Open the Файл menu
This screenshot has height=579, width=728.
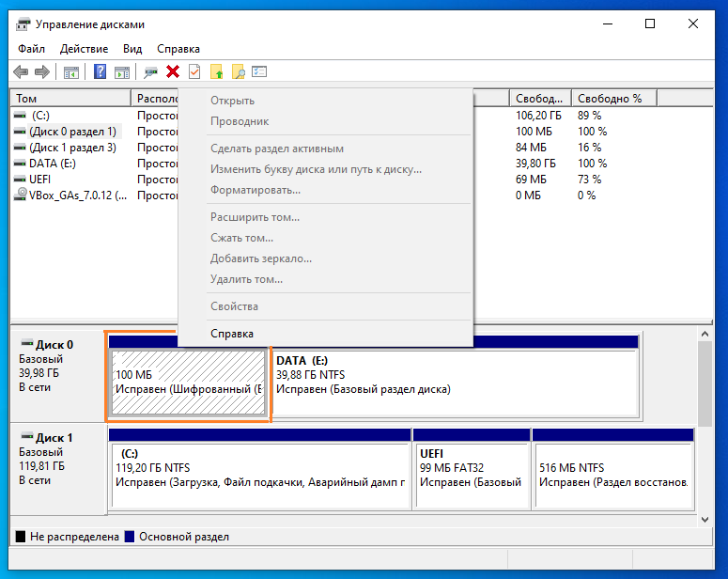pyautogui.click(x=31, y=49)
